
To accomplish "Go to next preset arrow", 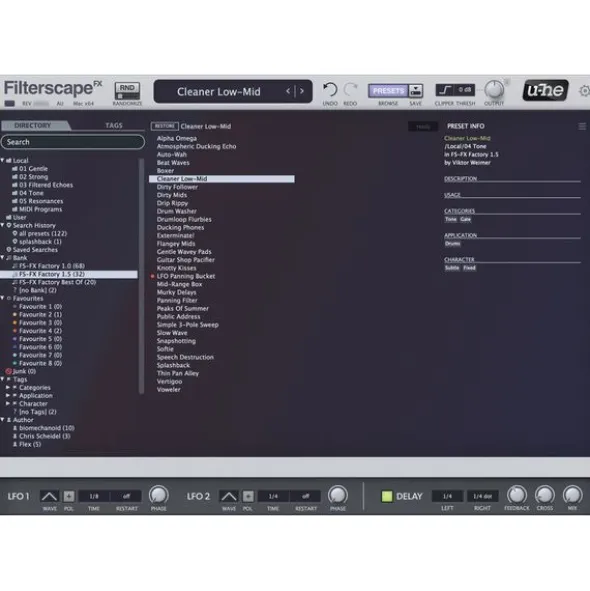I will (x=302, y=91).
